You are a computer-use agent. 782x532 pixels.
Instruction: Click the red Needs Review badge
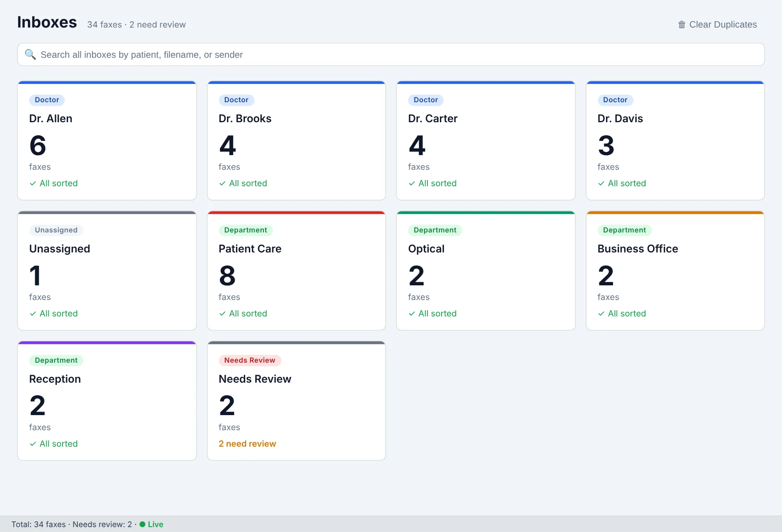[250, 360]
